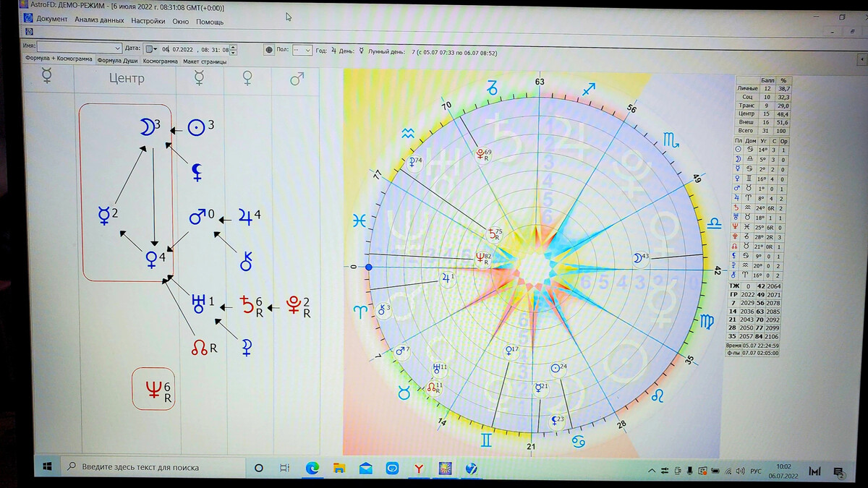This screenshot has height=488, width=868.
Task: Open Yandex browser from the taskbar
Action: [418, 469]
